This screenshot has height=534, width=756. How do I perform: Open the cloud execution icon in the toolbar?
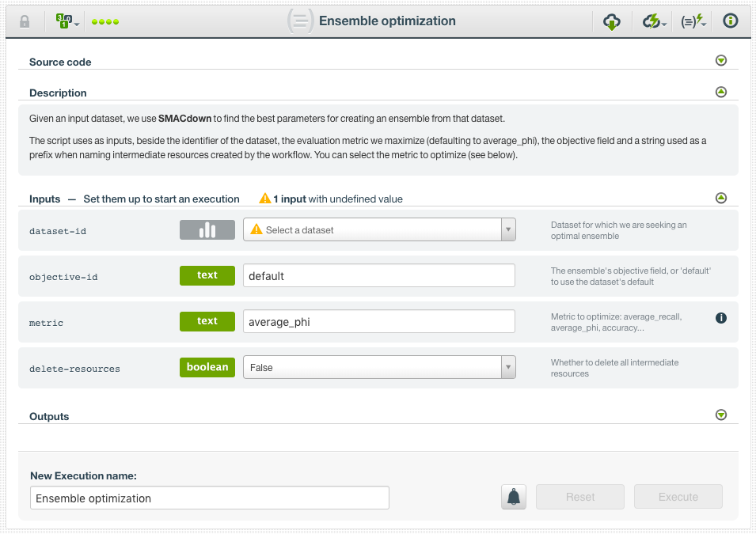(651, 21)
